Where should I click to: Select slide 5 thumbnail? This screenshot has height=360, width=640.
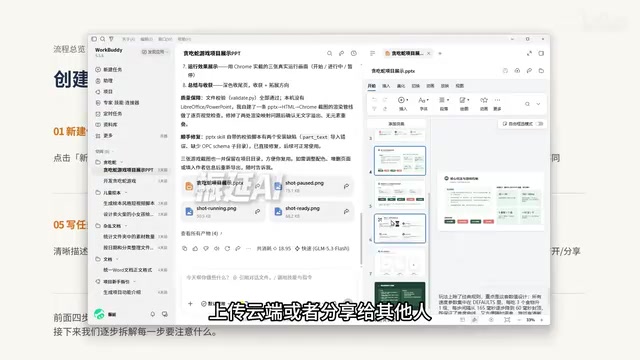pos(400,194)
